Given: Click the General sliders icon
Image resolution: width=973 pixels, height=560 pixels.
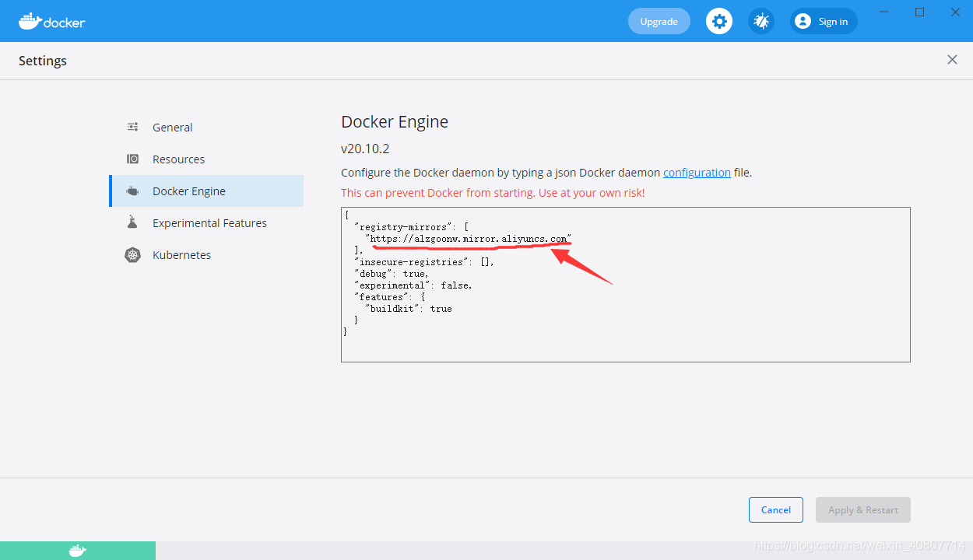Looking at the screenshot, I should point(133,127).
